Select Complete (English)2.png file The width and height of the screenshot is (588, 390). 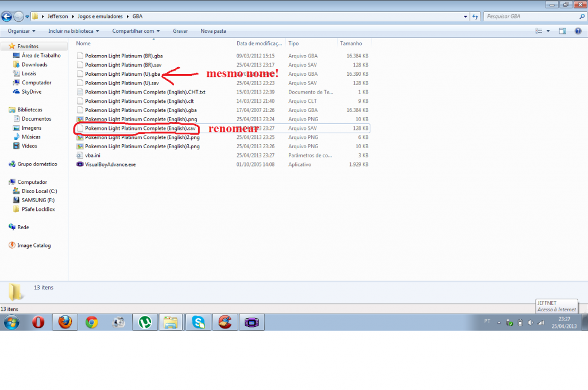[x=222, y=137]
